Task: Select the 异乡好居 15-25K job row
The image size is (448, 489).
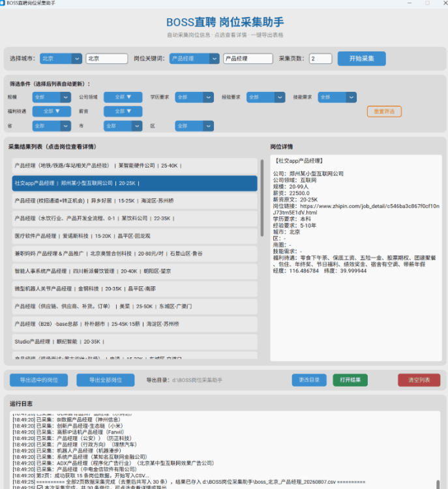Action: [x=134, y=201]
